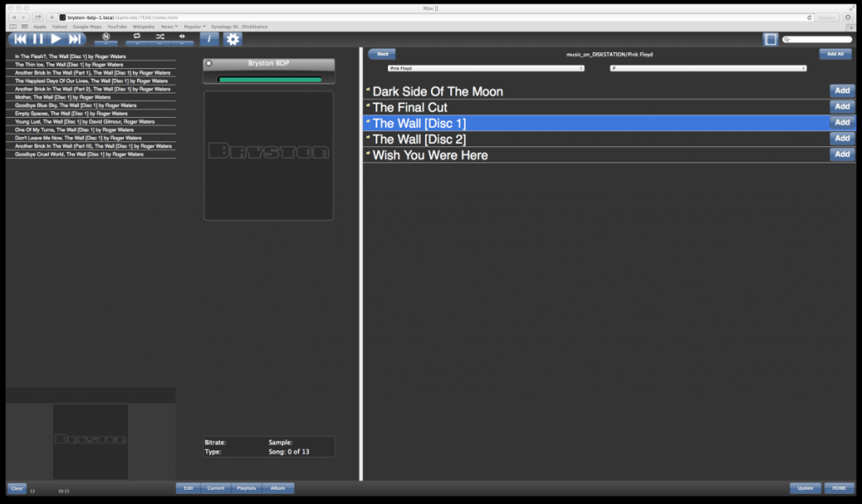Click browser back arrow
This screenshot has width=862, height=504.
14,18
